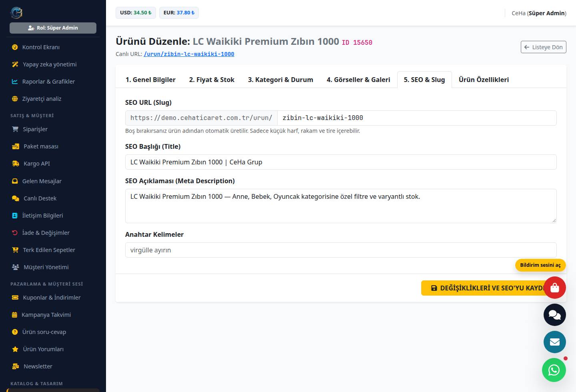The image size is (576, 392).
Task: Click the Kargo API truck icon
Action: [16, 164]
